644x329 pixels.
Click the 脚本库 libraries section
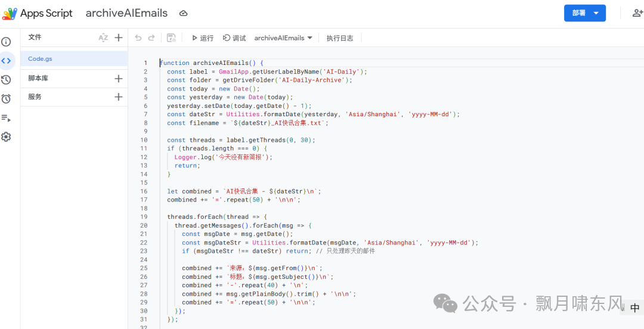click(x=38, y=79)
